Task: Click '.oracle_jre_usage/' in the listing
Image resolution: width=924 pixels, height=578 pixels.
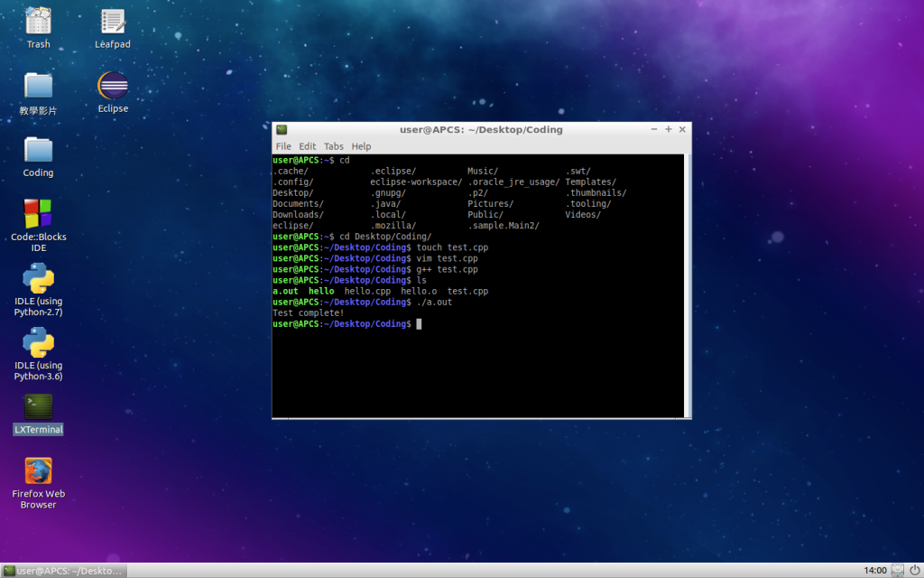Action: (513, 182)
